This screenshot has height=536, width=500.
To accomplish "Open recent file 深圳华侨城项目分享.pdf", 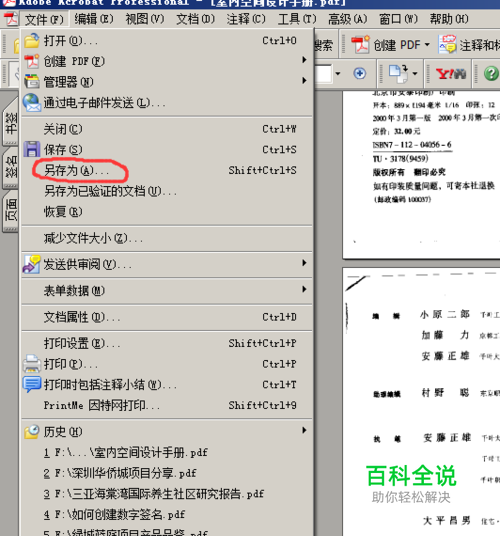I will [x=167, y=473].
